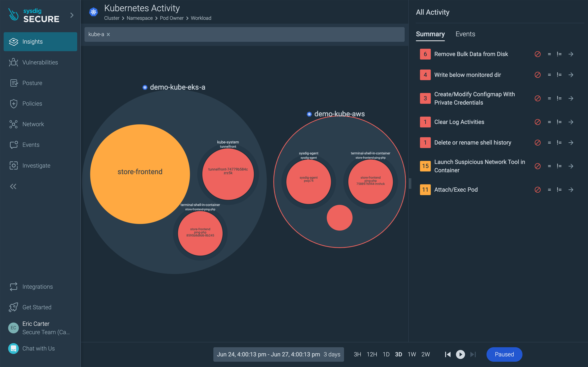This screenshot has width=588, height=367.
Task: Toggle the Paused live button
Action: [504, 354]
